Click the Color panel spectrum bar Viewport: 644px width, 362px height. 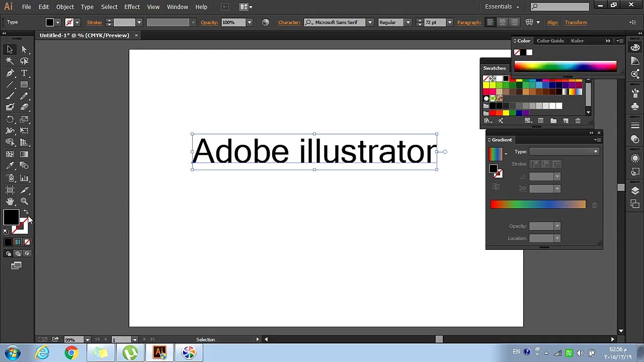pyautogui.click(x=565, y=66)
